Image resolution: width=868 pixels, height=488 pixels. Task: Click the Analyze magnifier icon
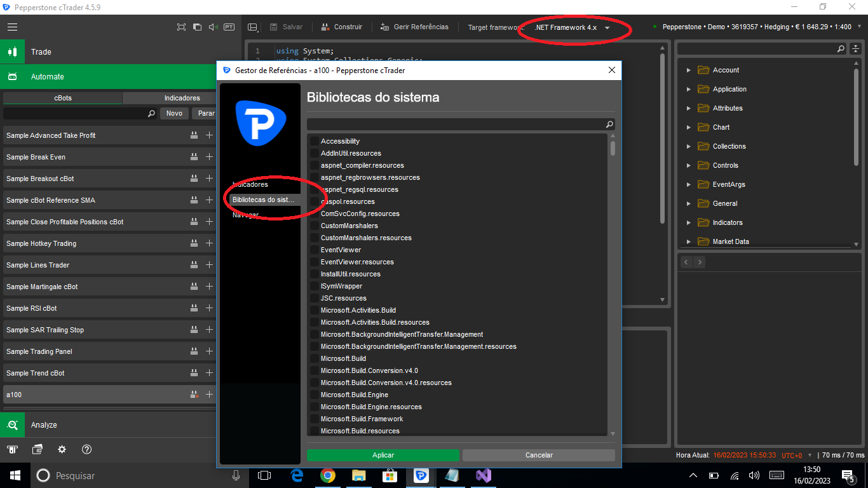point(12,425)
